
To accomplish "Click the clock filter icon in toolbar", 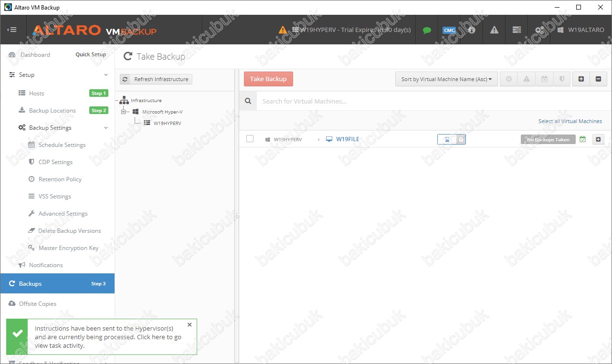I will pyautogui.click(x=509, y=79).
